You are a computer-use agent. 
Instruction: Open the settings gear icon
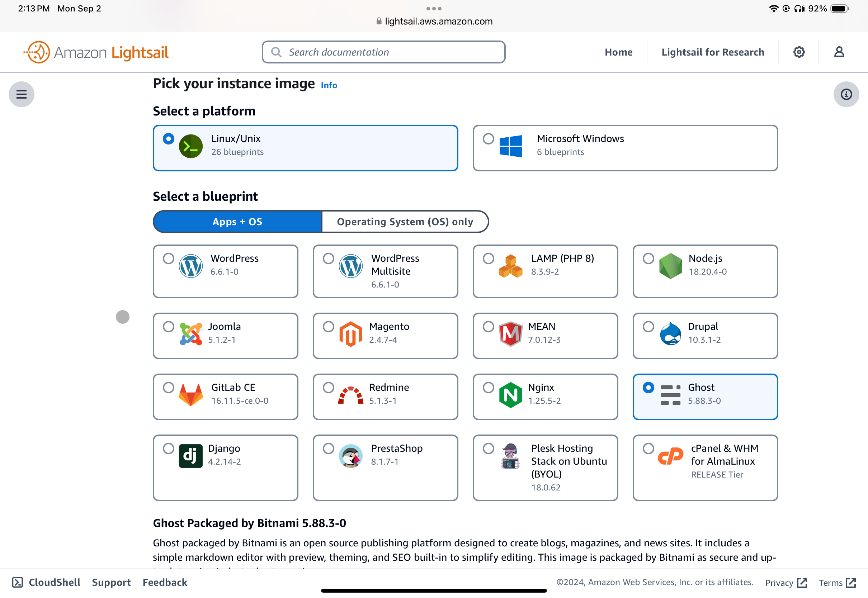pyautogui.click(x=799, y=52)
